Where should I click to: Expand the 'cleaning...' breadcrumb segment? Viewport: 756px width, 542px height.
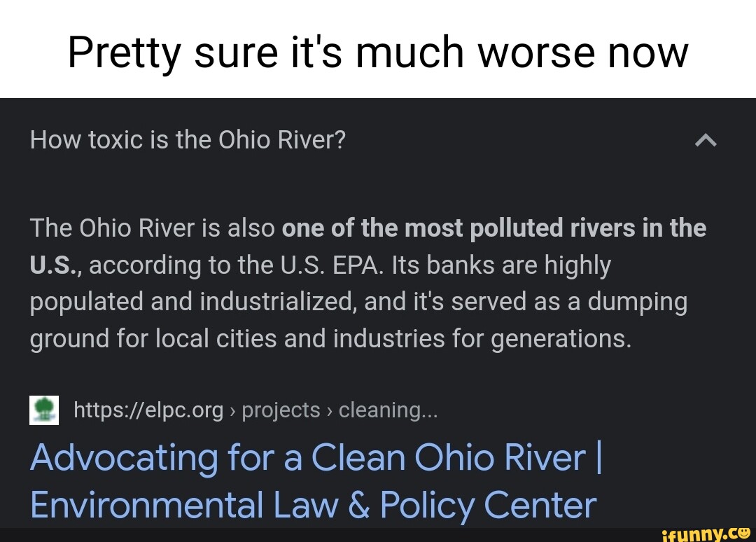pos(388,410)
